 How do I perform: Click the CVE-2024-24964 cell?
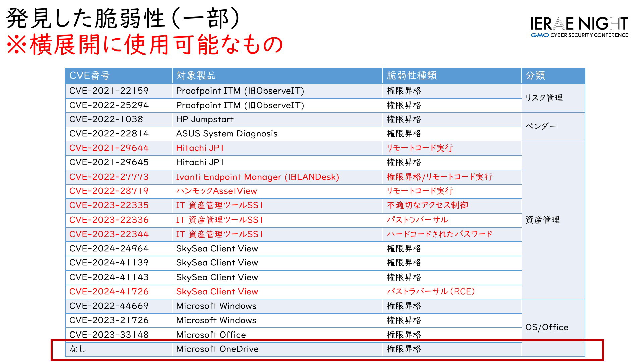click(119, 249)
